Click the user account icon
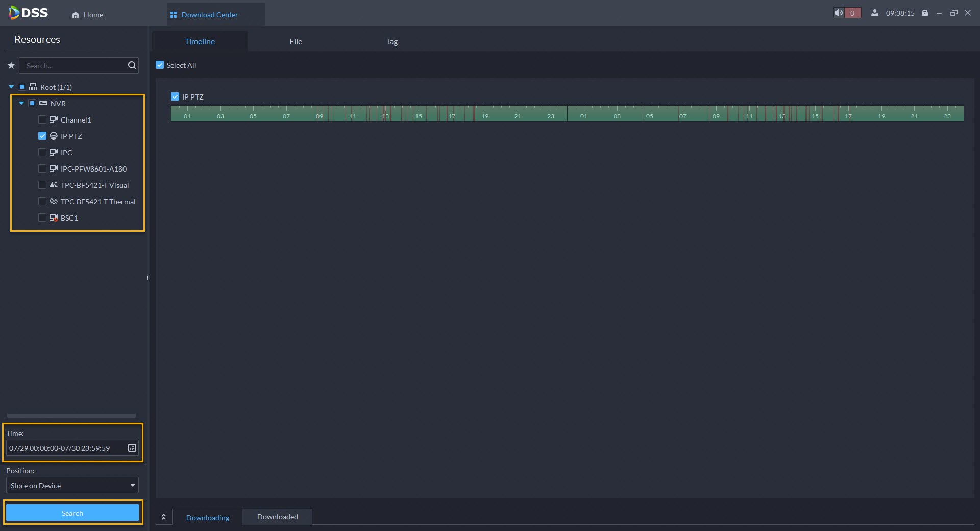The width and height of the screenshot is (980, 531). coord(875,13)
